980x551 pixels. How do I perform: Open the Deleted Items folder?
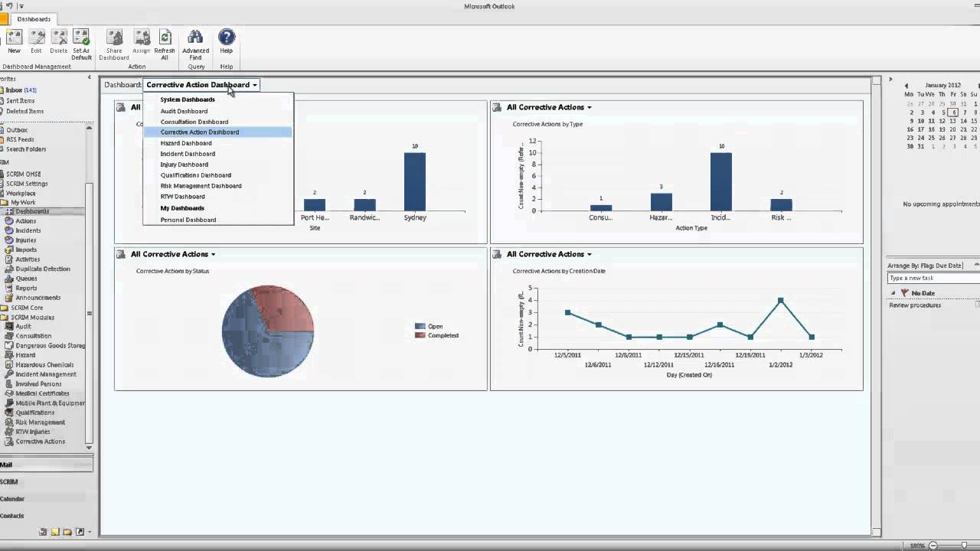tap(24, 112)
